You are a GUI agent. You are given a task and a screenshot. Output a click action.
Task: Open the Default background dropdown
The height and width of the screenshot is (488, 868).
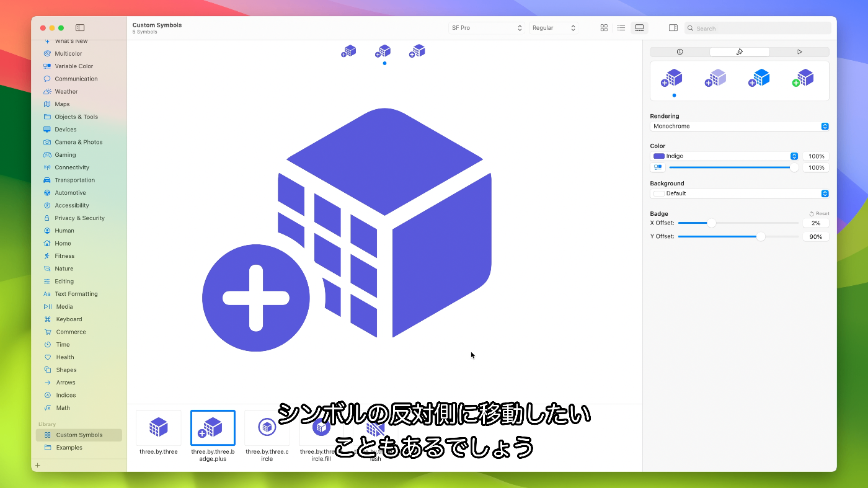pyautogui.click(x=740, y=193)
